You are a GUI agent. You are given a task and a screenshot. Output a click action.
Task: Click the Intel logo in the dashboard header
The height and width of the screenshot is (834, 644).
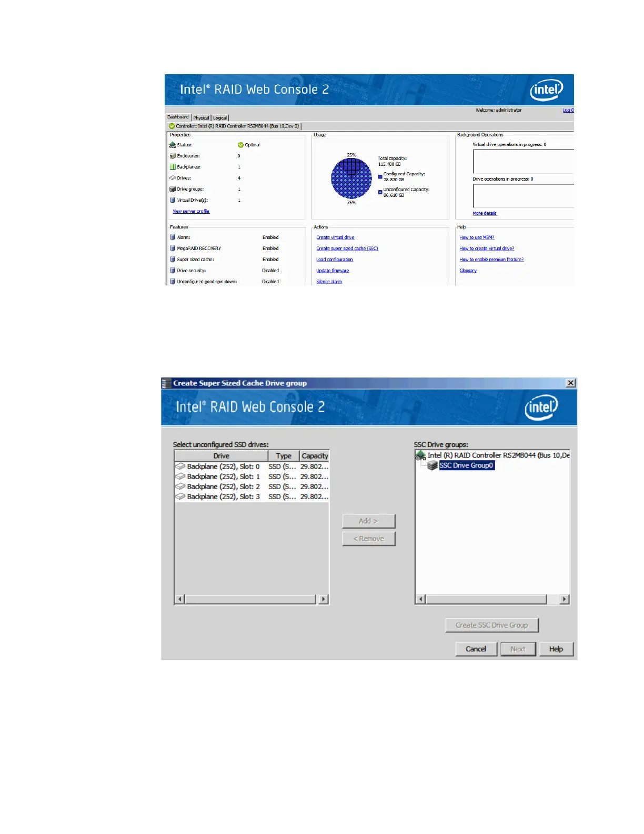click(x=547, y=90)
